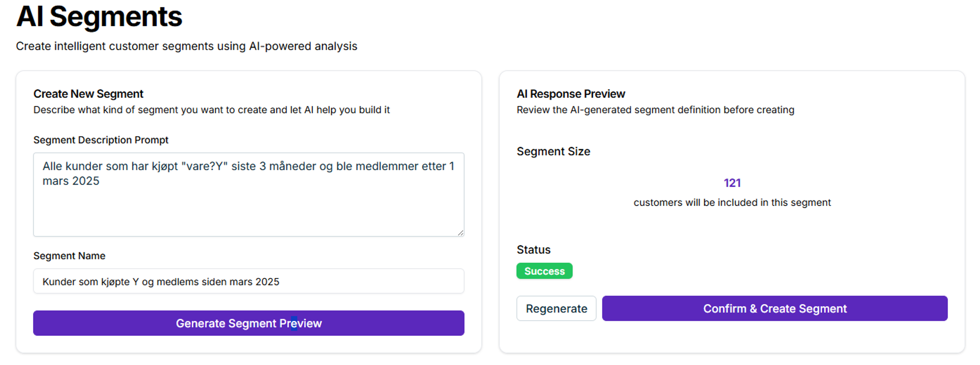Click the AI Segments page title
Screen dimensions: 980x365
(99, 17)
